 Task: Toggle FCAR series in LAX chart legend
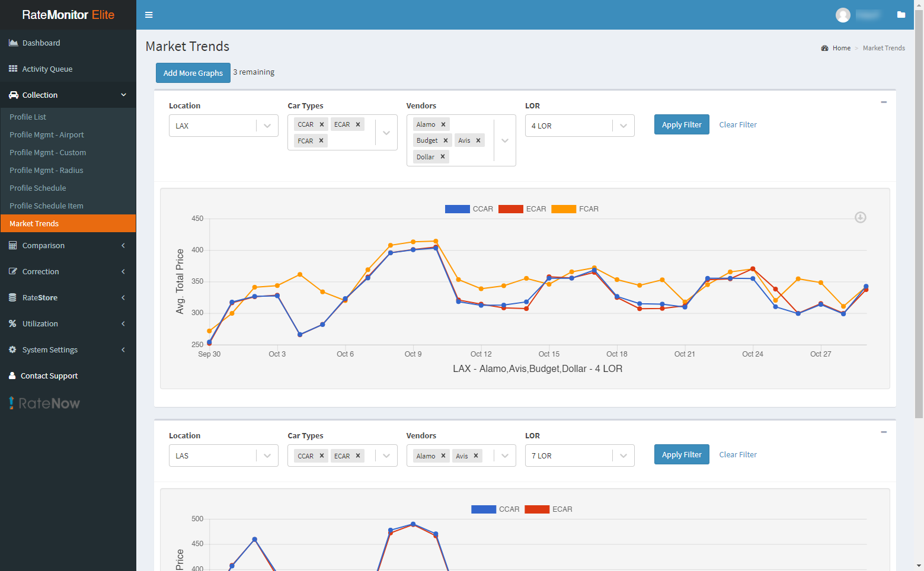coord(575,209)
